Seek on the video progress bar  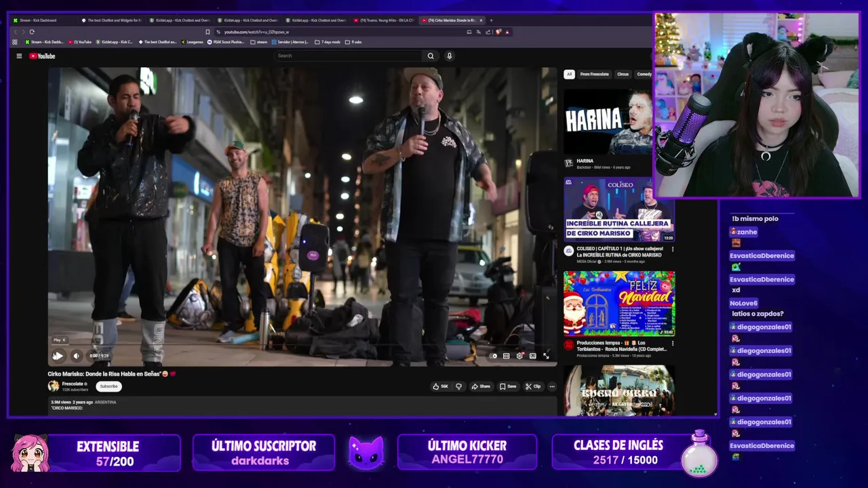click(x=302, y=346)
